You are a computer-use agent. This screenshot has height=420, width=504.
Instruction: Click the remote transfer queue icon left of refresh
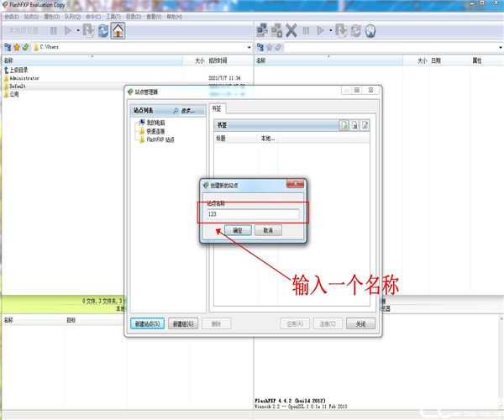coord(341,31)
